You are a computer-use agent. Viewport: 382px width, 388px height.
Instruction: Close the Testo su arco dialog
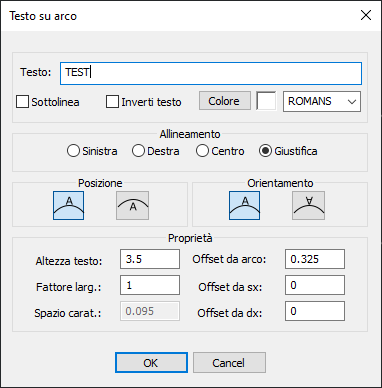pyautogui.click(x=366, y=15)
